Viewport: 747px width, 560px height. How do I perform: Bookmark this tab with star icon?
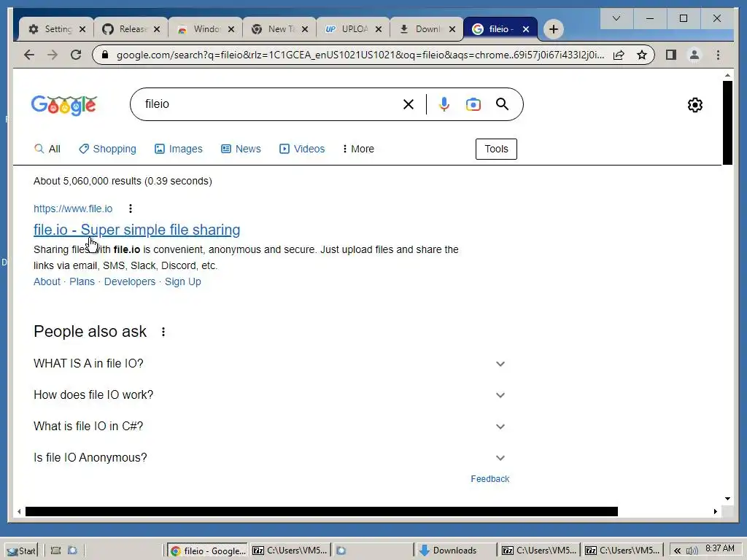tap(642, 55)
